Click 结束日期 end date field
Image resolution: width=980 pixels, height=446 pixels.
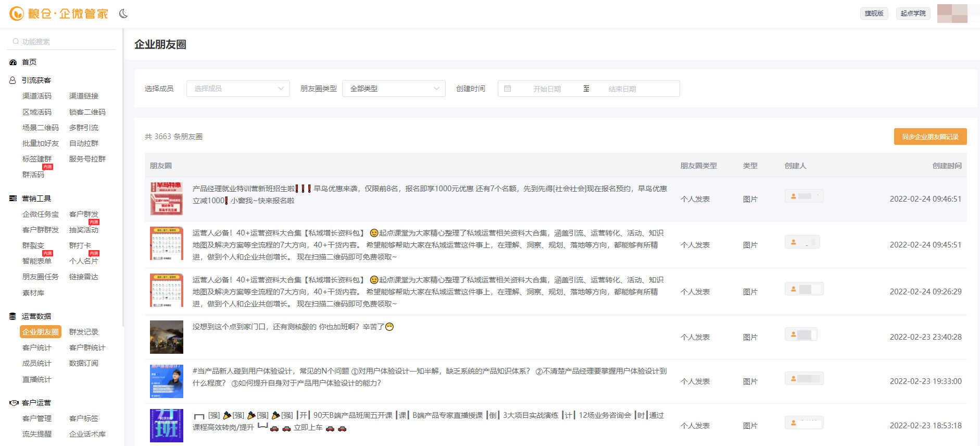(622, 89)
